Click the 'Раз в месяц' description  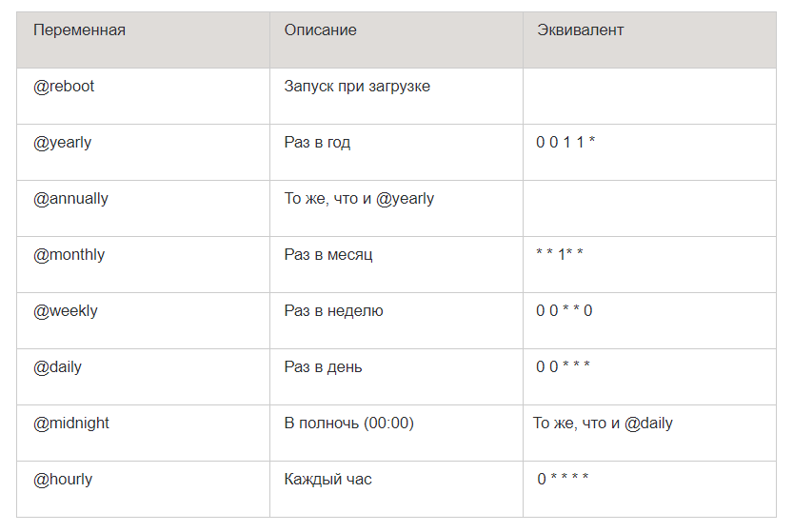pyautogui.click(x=328, y=255)
